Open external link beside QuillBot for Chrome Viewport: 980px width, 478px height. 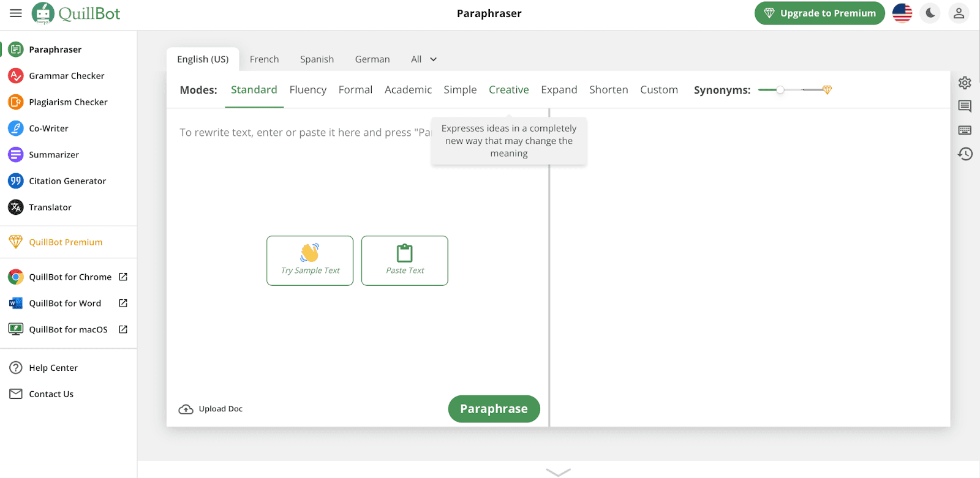click(x=123, y=277)
